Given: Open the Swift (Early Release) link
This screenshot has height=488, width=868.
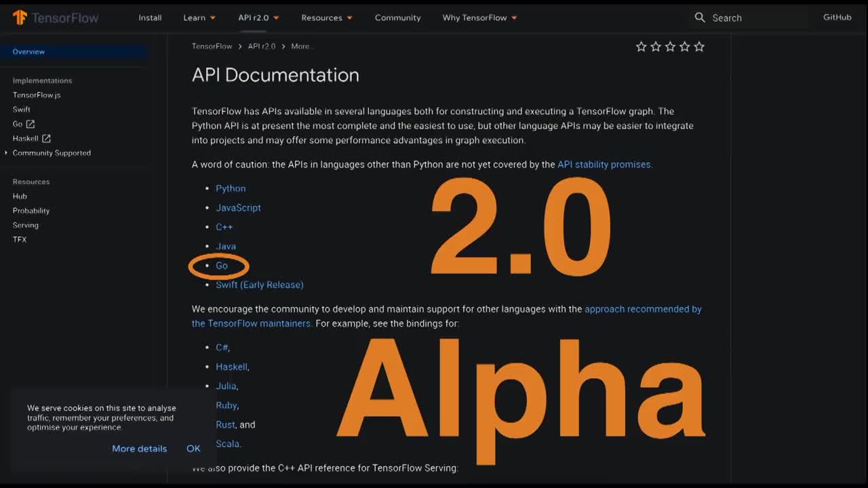Looking at the screenshot, I should click(x=260, y=285).
